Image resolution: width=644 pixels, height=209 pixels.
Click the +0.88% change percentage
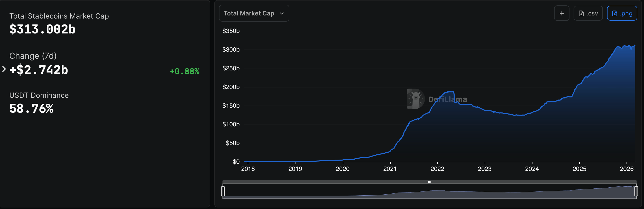point(184,71)
